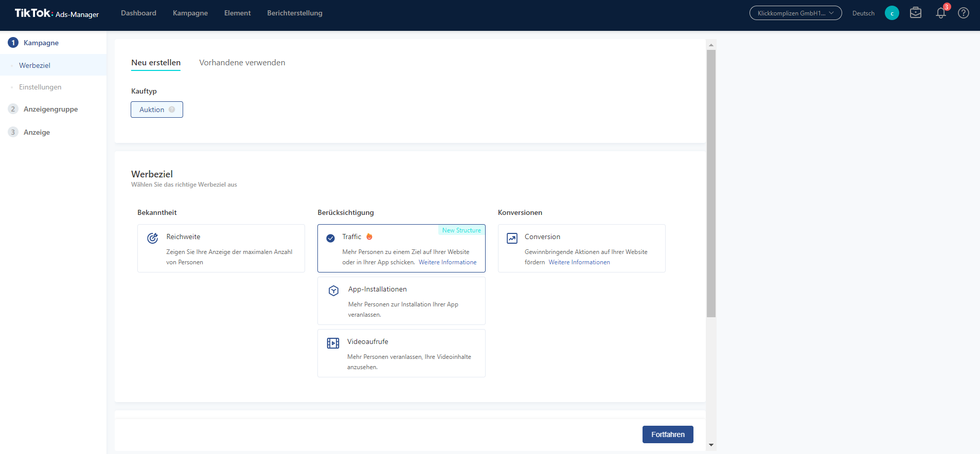
Task: Select the Videoaufrufe objective card
Action: (401, 353)
